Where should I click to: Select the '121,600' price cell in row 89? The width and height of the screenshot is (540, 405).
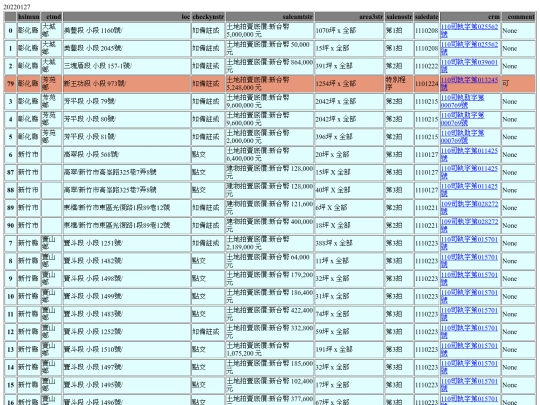tap(270, 208)
